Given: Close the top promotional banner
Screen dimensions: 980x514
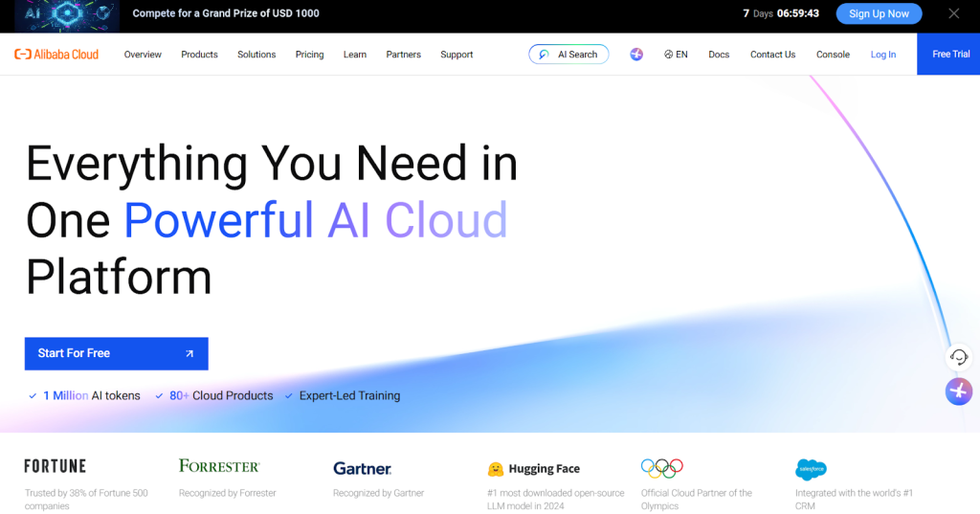Looking at the screenshot, I should (953, 13).
